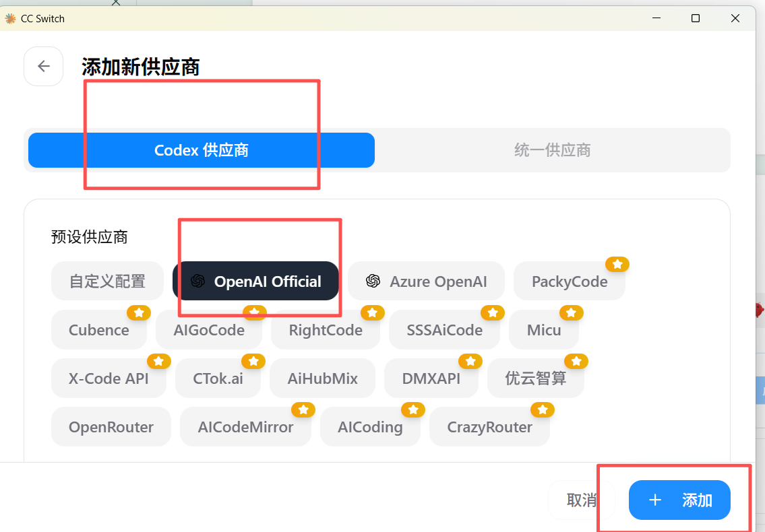Select the DMXAPI preset

point(431,378)
